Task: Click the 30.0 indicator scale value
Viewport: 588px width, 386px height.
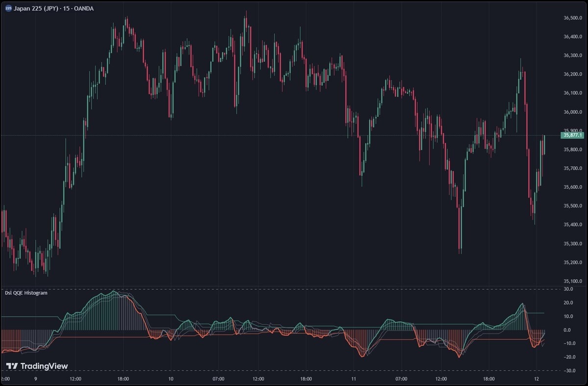Action: pyautogui.click(x=568, y=289)
